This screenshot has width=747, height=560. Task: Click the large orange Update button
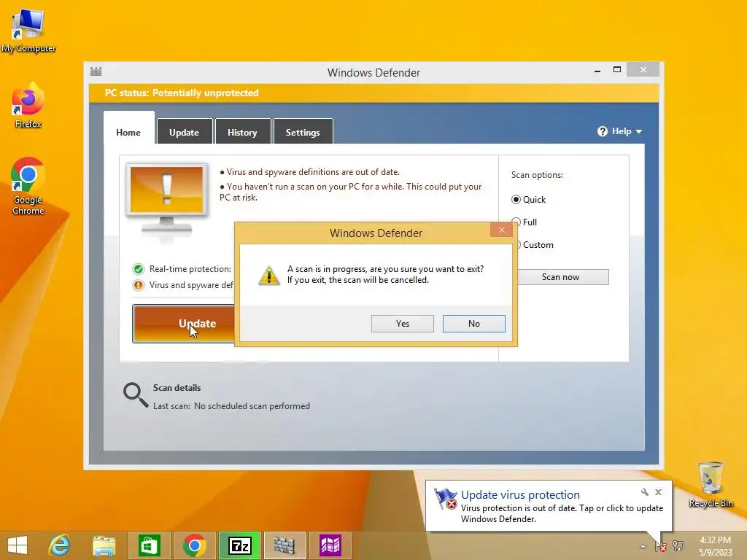(x=183, y=324)
